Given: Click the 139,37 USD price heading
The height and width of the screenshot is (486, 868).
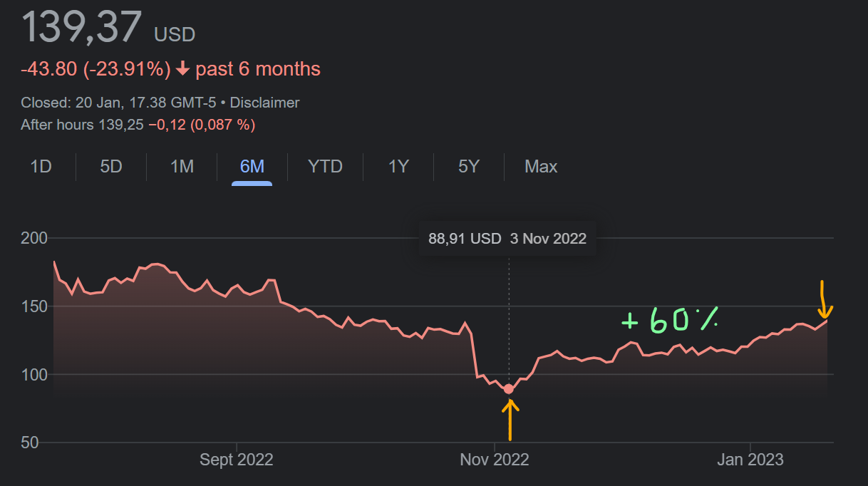Looking at the screenshot, I should coord(108,28).
